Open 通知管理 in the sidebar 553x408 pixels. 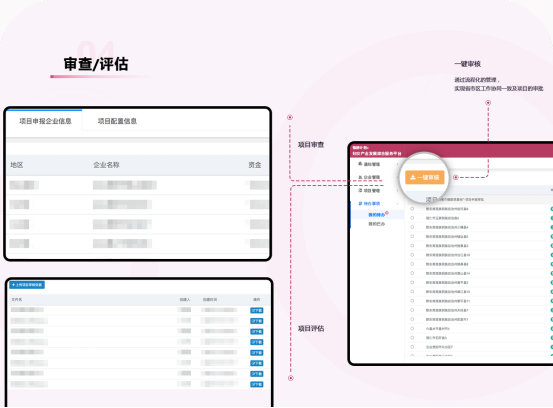tap(372, 164)
